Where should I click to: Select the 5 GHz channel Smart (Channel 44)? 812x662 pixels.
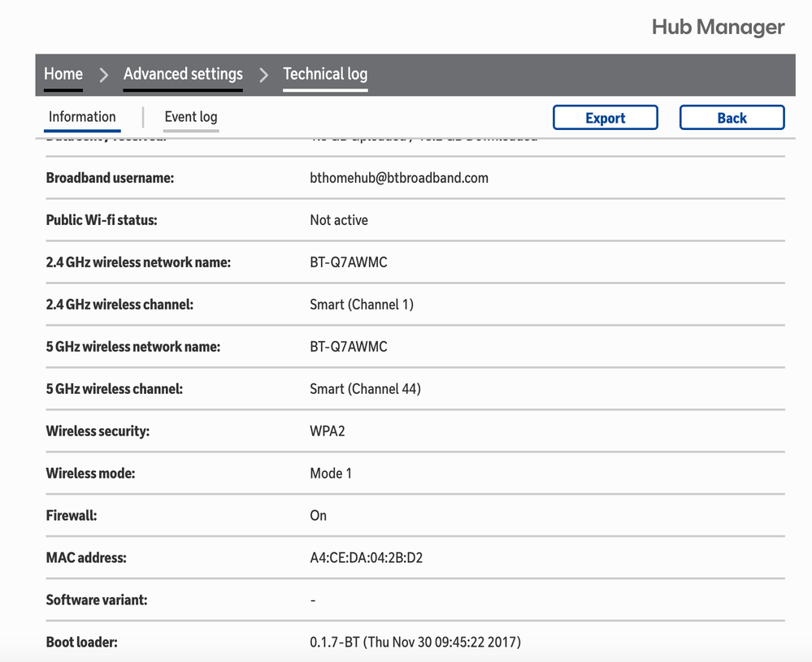pyautogui.click(x=364, y=388)
